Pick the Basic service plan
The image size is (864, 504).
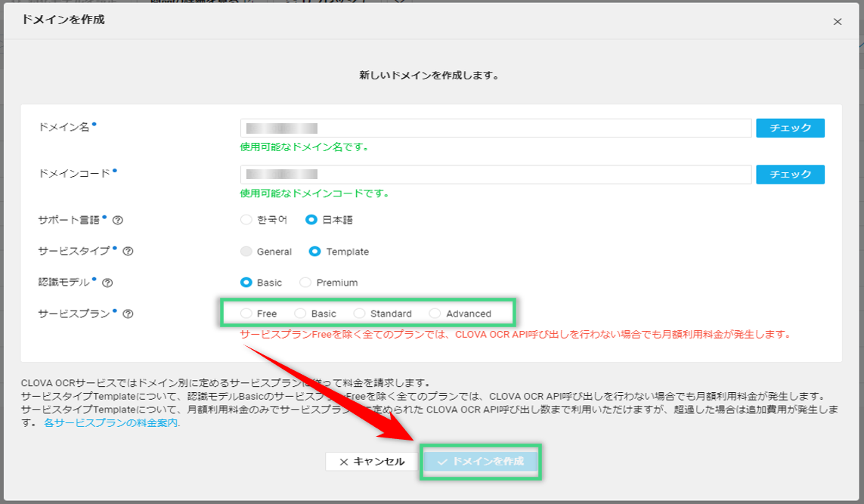click(x=300, y=314)
